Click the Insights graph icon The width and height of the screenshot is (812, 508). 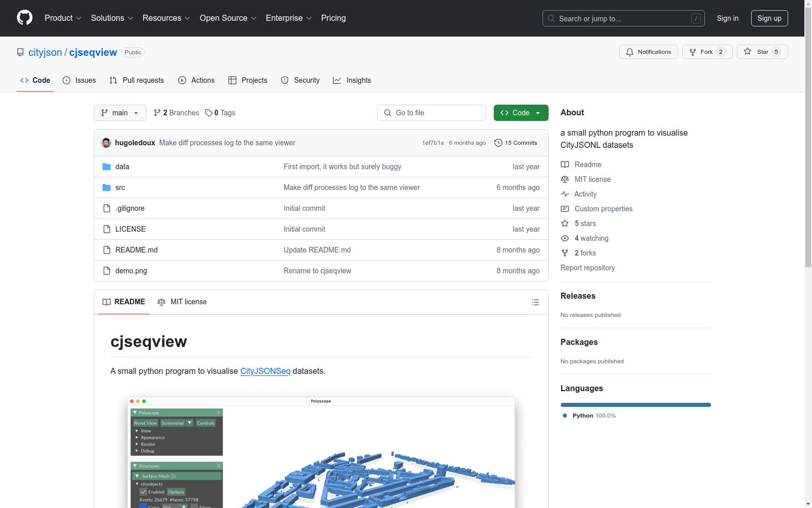(337, 80)
